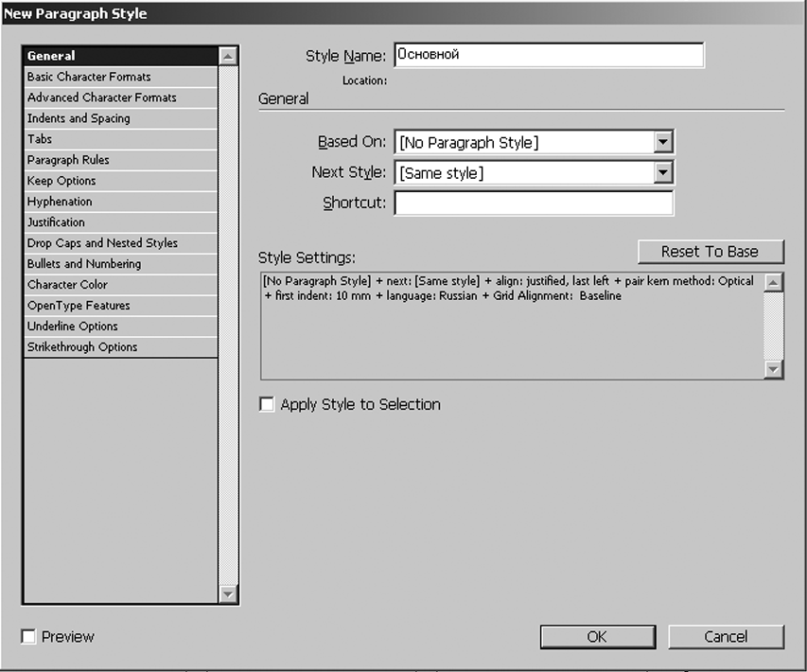
Task: Click Style Settings scroll up arrow
Action: [x=774, y=283]
